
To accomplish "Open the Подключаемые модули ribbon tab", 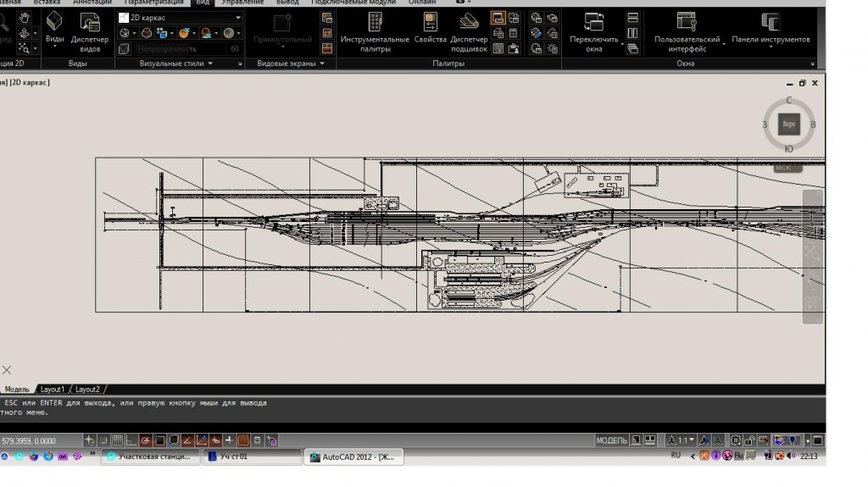I will (x=353, y=3).
